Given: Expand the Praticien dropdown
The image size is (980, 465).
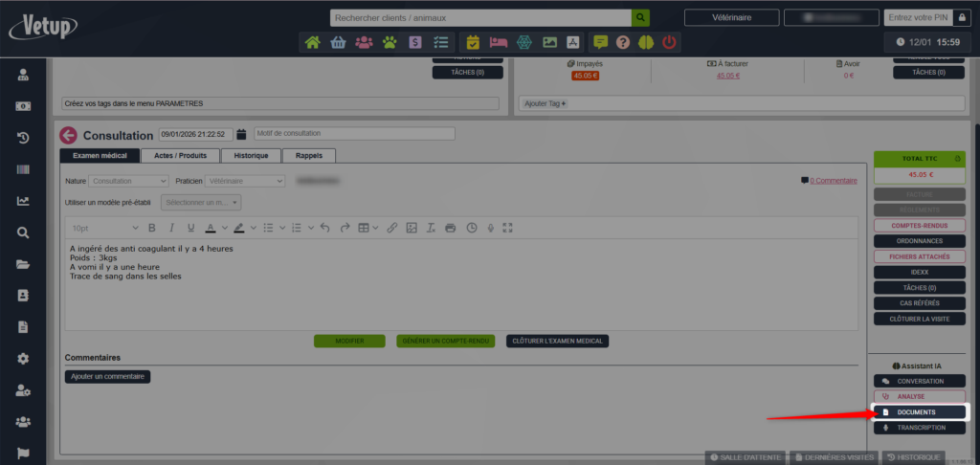Looking at the screenshot, I should (245, 181).
